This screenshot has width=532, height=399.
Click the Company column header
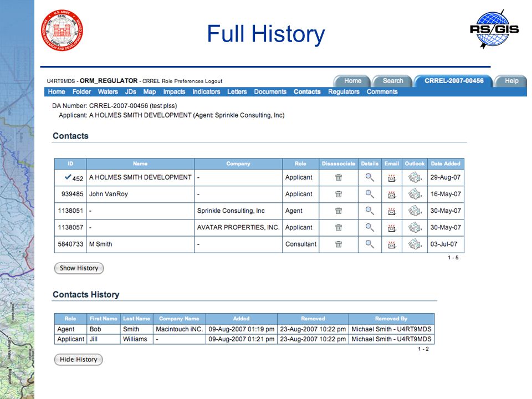coord(238,163)
